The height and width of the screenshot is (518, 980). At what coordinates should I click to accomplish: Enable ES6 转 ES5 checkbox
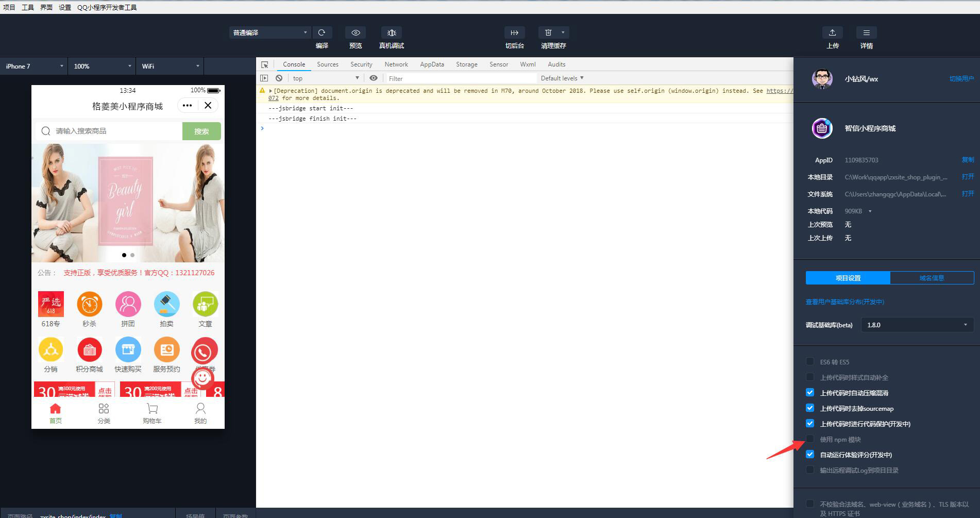click(810, 361)
